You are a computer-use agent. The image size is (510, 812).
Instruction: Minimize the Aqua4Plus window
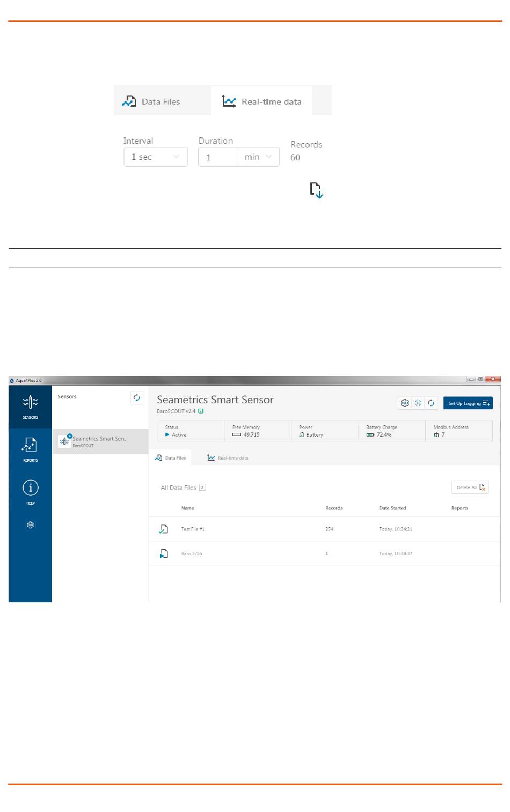click(471, 379)
